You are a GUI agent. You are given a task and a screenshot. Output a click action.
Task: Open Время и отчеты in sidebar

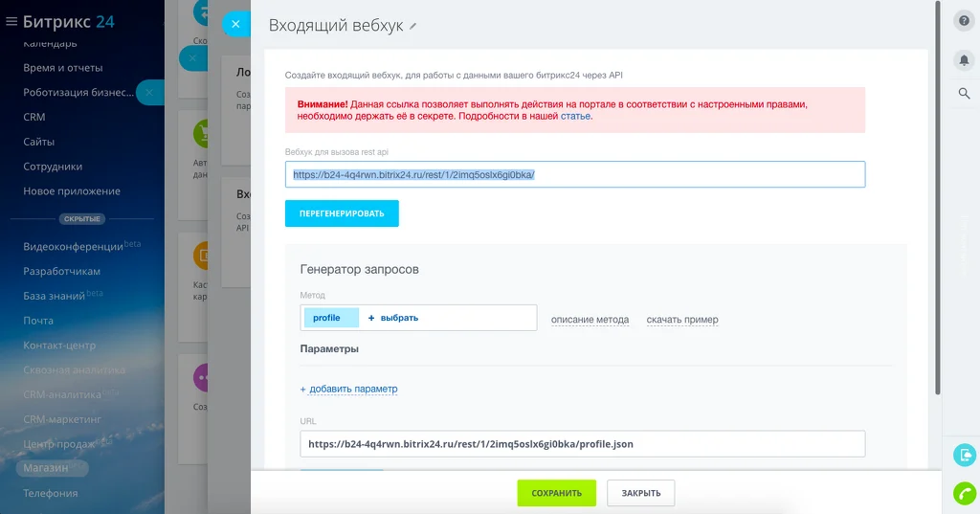click(63, 68)
